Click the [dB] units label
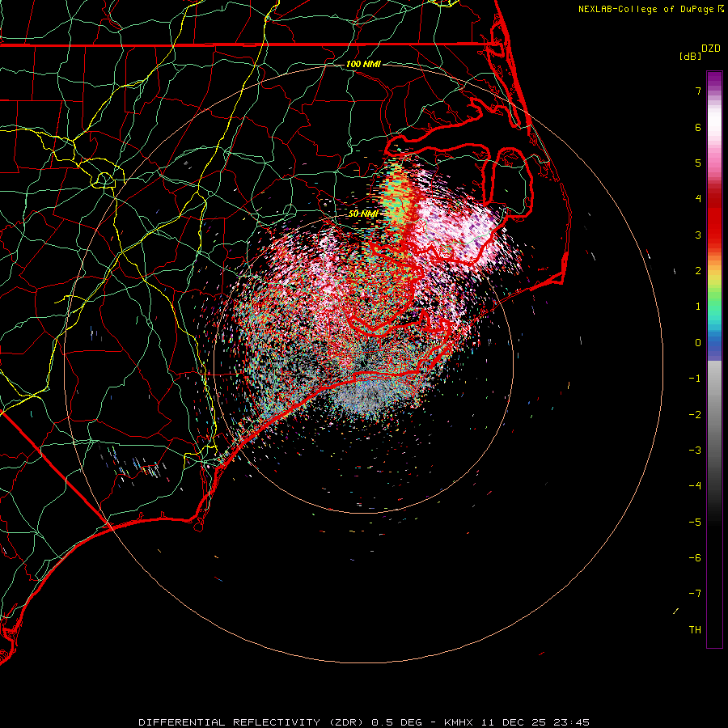Screen dimensions: 728x728 tap(690, 56)
